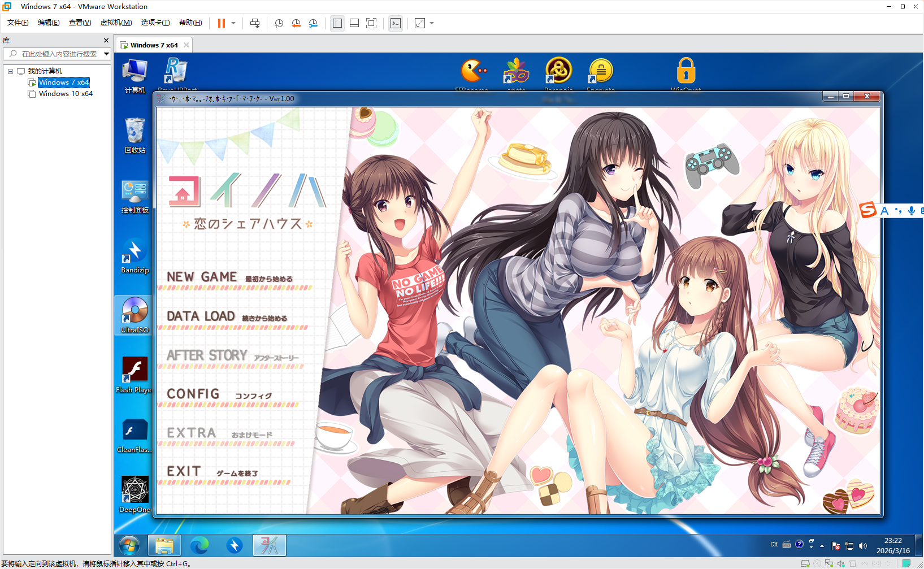The width and height of the screenshot is (924, 569).
Task: Open the 虚拟机(M) menu
Action: pos(116,23)
